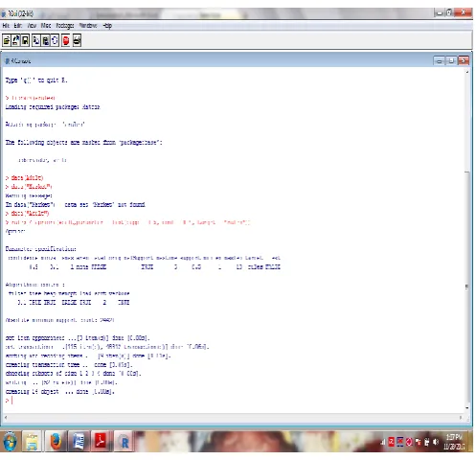The width and height of the screenshot is (476, 460).
Task: Click the volume speaker tray icon
Action: [436, 442]
